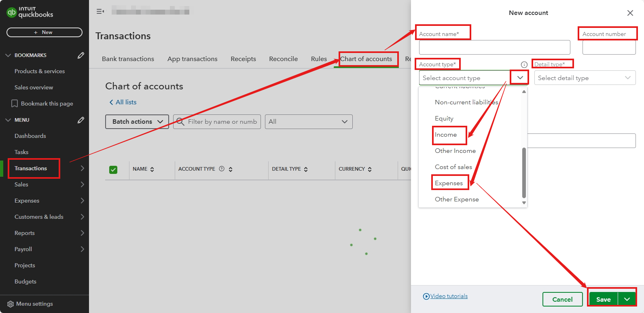Open Video tutorials link
Viewport: 644px width, 313px height.
click(449, 296)
